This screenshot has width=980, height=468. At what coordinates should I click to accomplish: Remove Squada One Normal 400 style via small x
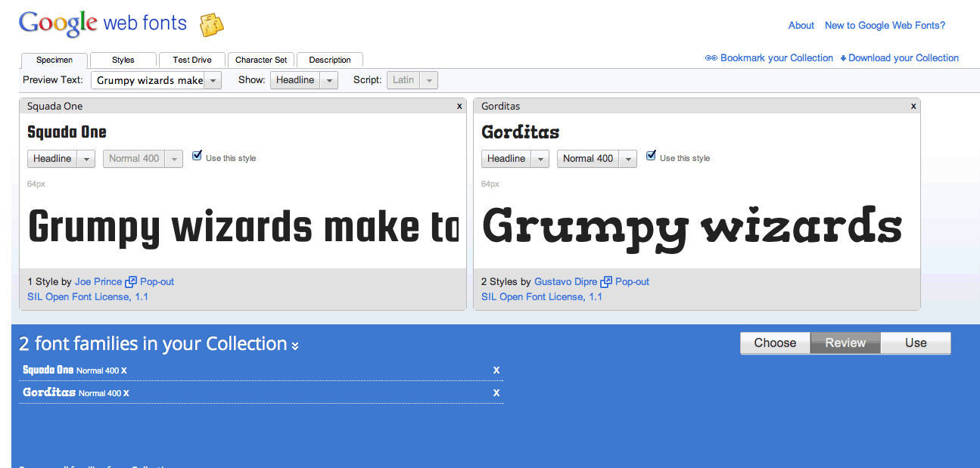124,370
